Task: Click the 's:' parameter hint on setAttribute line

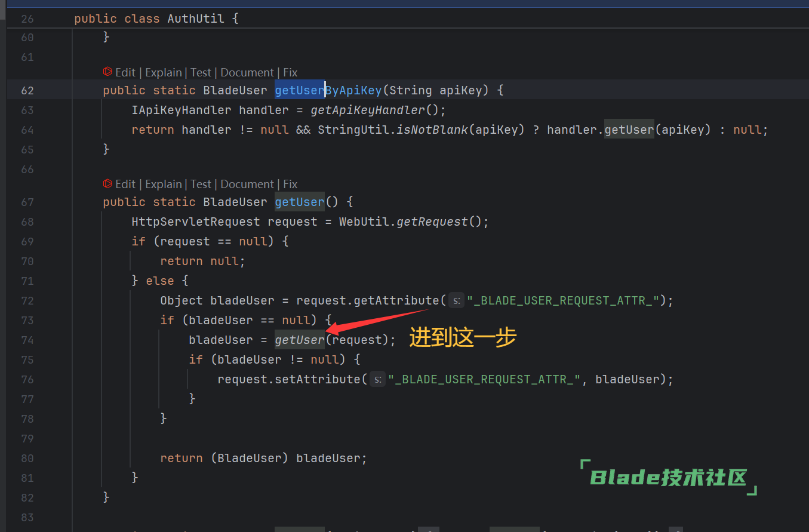Action: pyautogui.click(x=377, y=379)
